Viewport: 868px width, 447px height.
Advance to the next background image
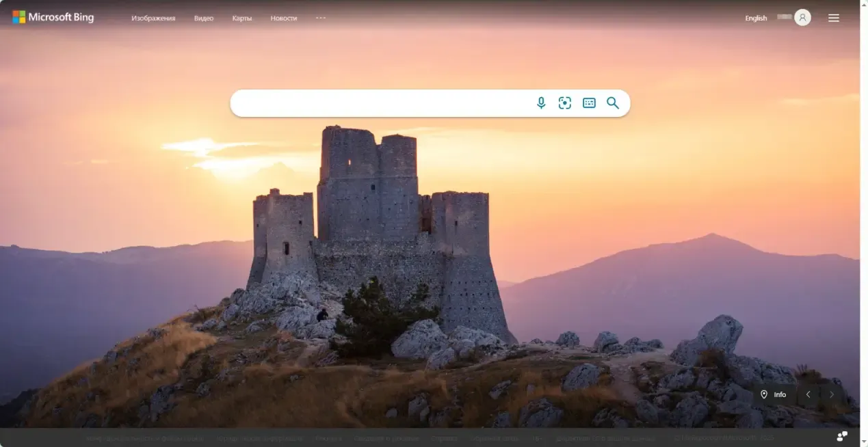[831, 394]
